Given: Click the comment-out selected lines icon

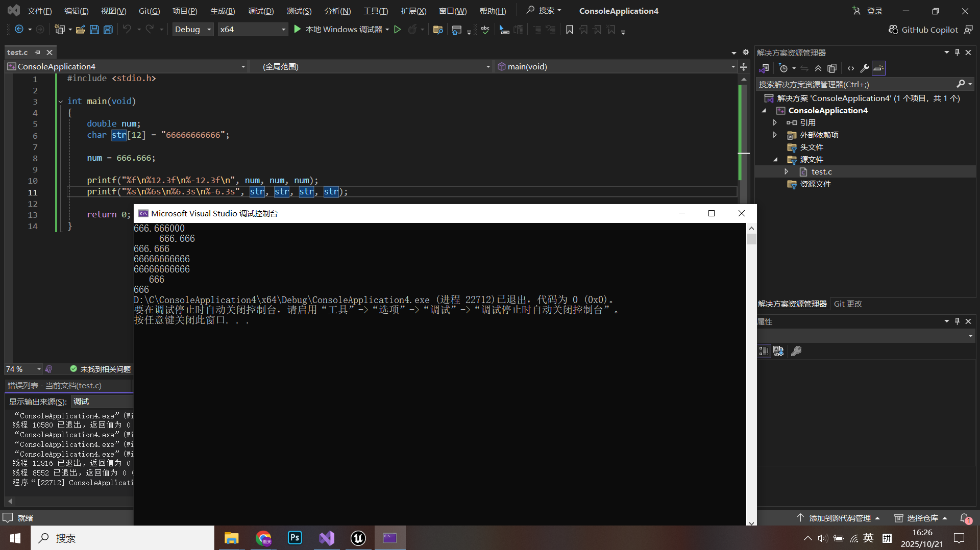Looking at the screenshot, I should (537, 30).
